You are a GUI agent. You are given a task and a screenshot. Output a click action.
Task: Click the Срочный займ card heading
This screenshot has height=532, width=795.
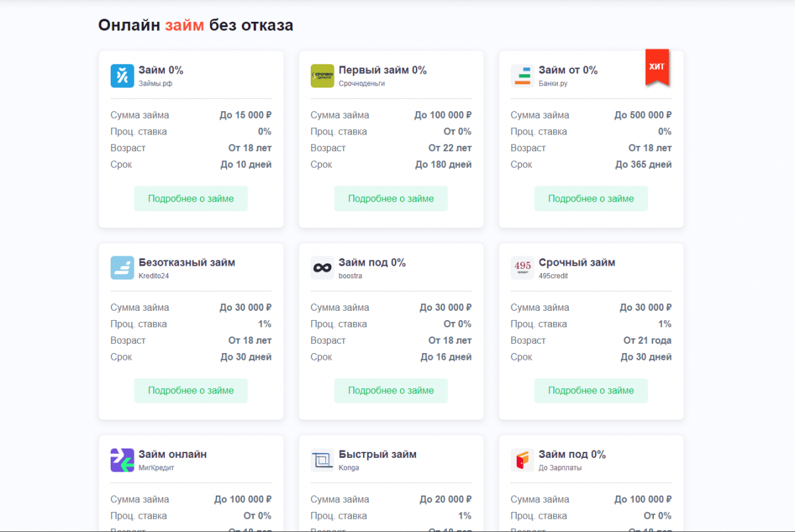576,262
